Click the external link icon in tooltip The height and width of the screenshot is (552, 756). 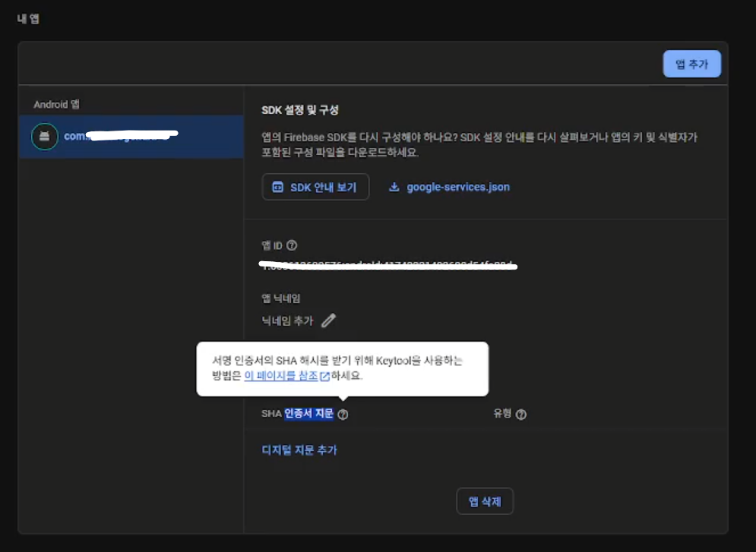(325, 376)
